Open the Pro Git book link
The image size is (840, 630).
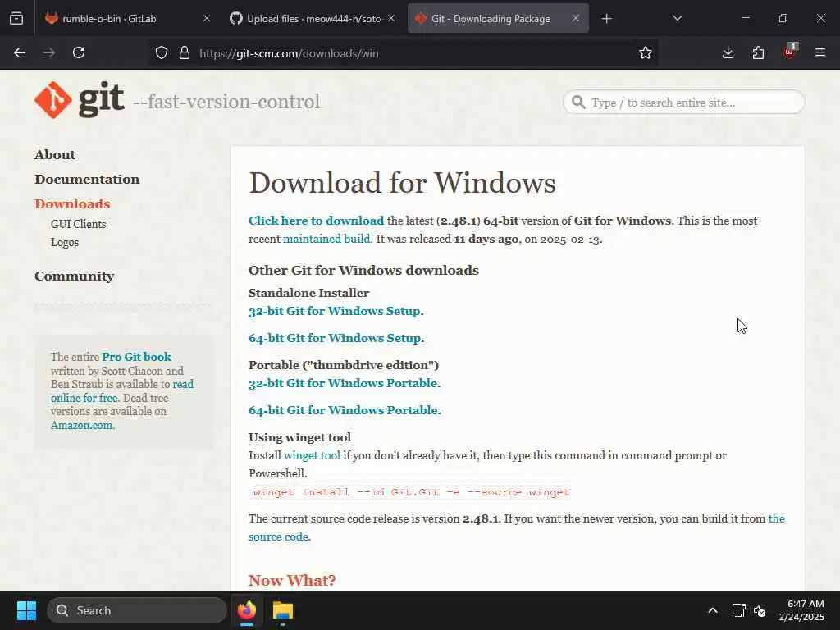coord(137,357)
